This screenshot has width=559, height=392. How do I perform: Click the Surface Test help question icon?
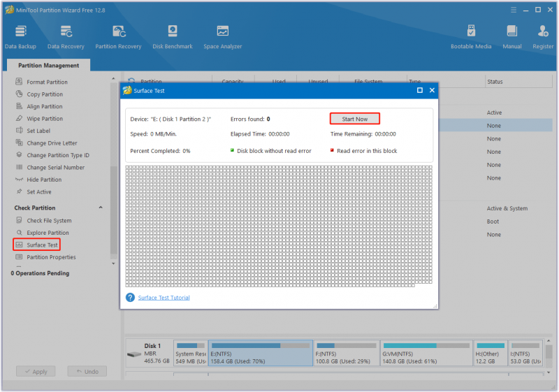(130, 298)
